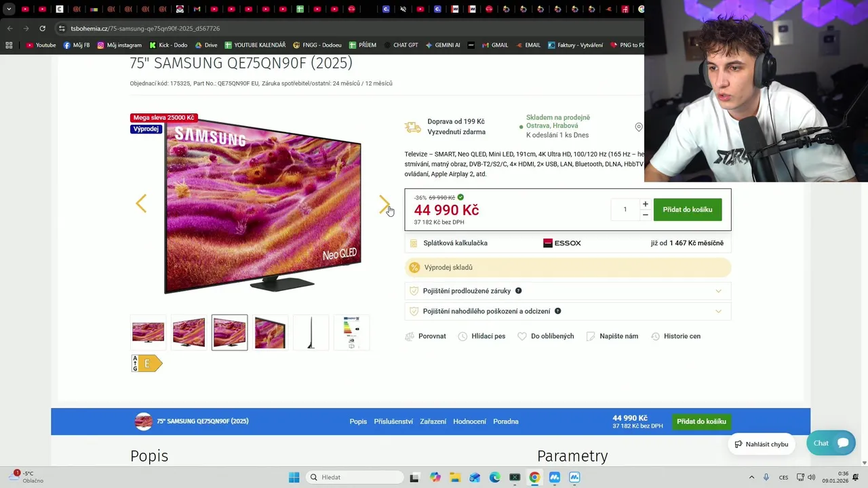Image resolution: width=868 pixels, height=488 pixels.
Task: Click Přidat do košíku in blue sticky bar
Action: [x=701, y=422]
